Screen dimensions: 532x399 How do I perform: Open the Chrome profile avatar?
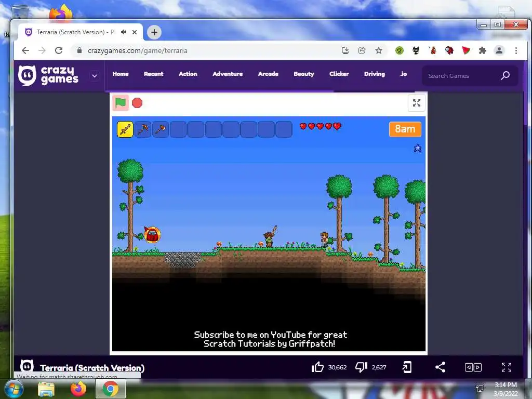pyautogui.click(x=499, y=50)
